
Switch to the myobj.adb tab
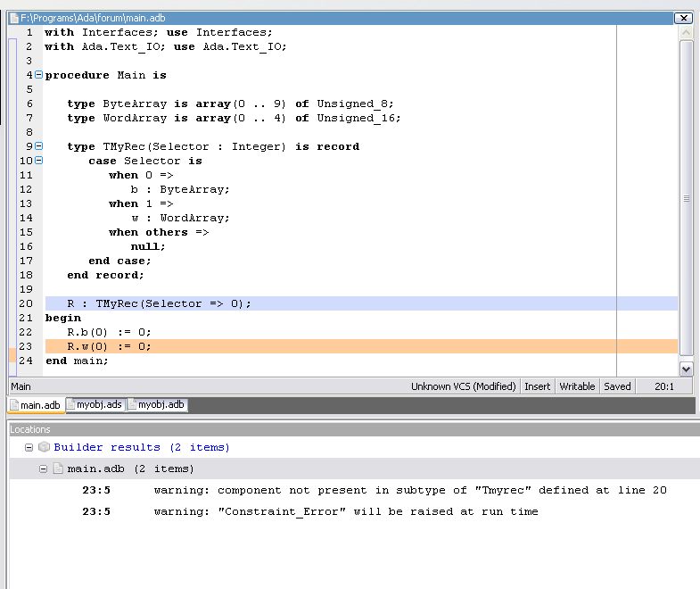(157, 405)
